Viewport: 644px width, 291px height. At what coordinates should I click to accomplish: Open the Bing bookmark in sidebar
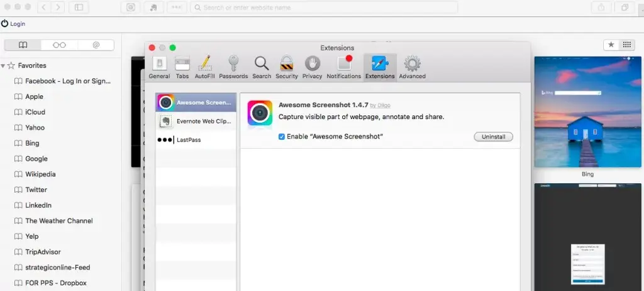[x=26, y=143]
